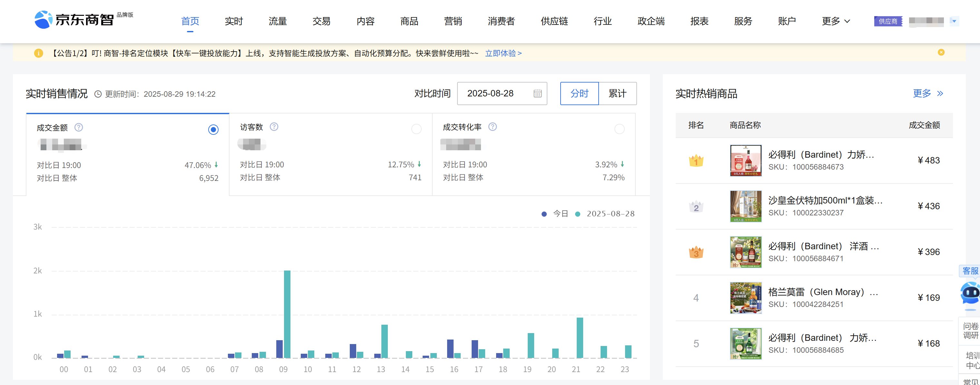Open the 实时 navigation tab
Screen dimensions: 980x385
[234, 21]
